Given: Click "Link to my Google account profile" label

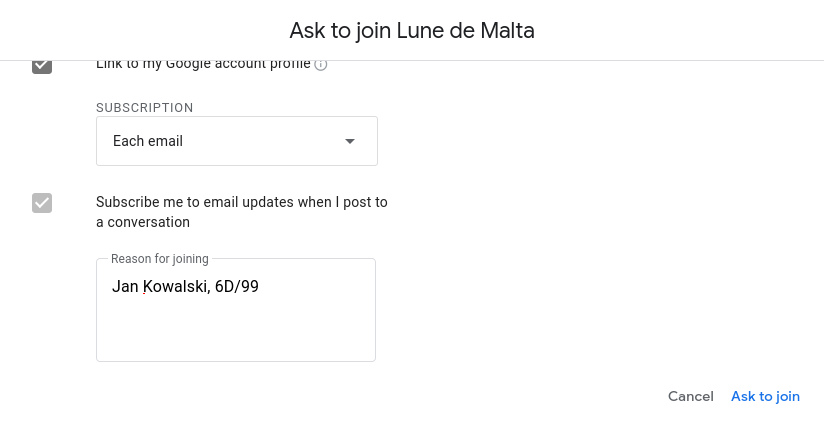Looking at the screenshot, I should point(204,65).
